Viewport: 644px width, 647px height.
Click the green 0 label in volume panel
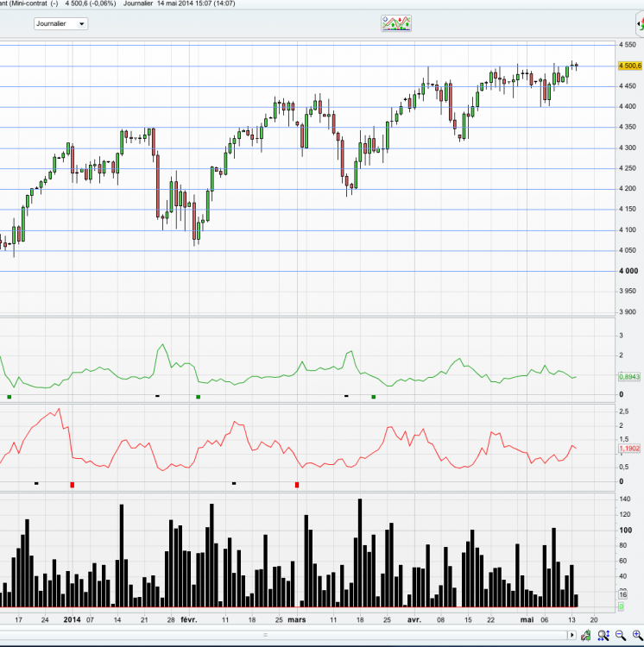click(x=621, y=606)
